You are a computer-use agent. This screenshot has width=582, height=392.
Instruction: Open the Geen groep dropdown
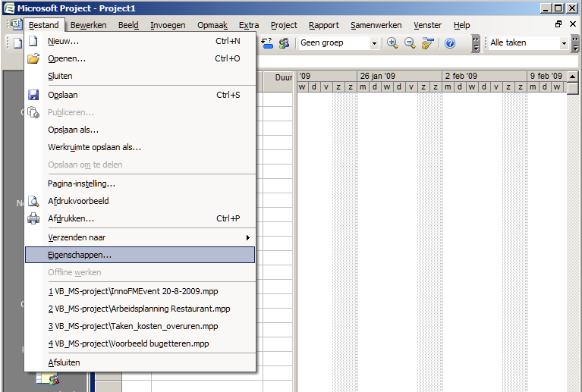[x=374, y=43]
